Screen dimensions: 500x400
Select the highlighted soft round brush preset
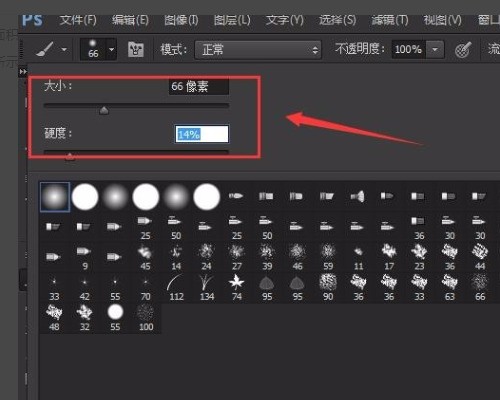coord(55,197)
